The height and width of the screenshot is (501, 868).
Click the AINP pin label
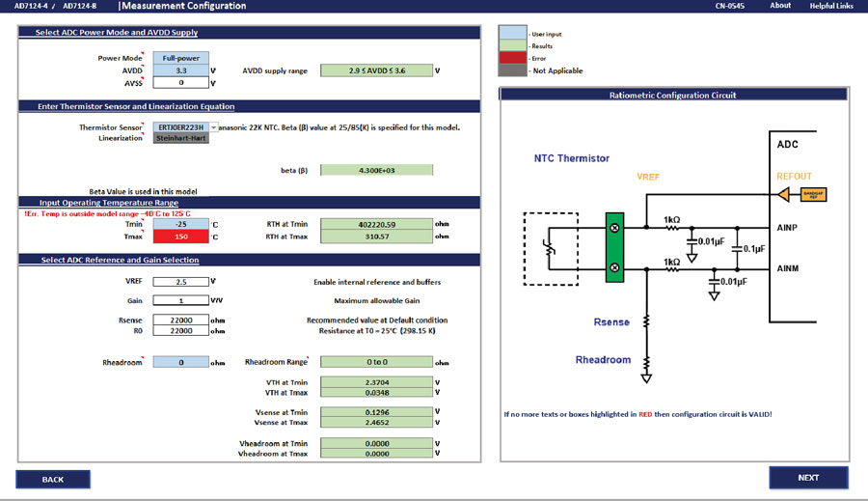[x=787, y=227]
